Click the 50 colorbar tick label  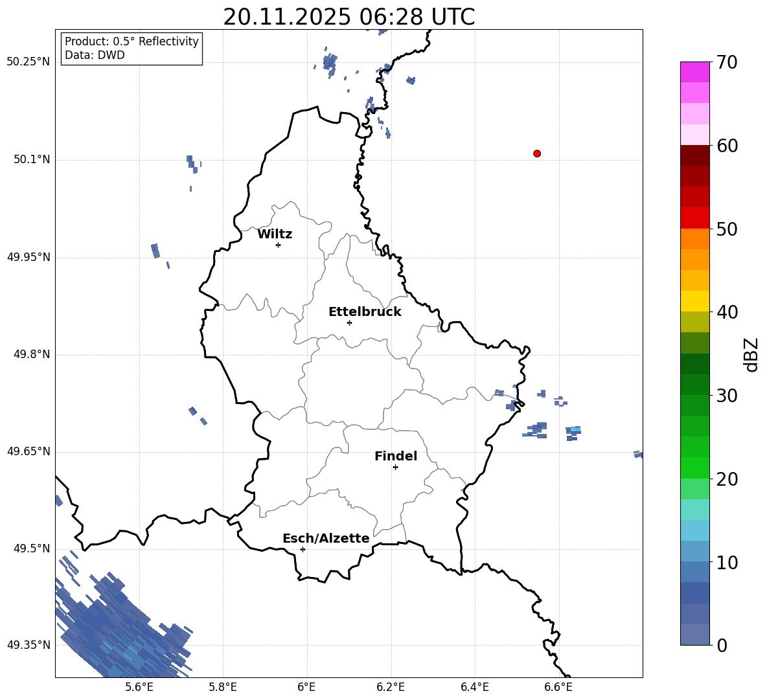pos(727,229)
